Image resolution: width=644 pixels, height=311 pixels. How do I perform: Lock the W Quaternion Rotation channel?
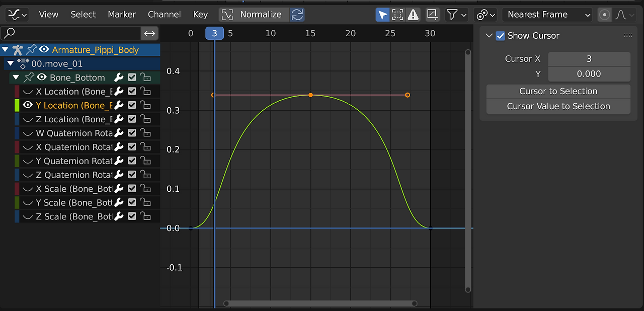[x=145, y=133]
